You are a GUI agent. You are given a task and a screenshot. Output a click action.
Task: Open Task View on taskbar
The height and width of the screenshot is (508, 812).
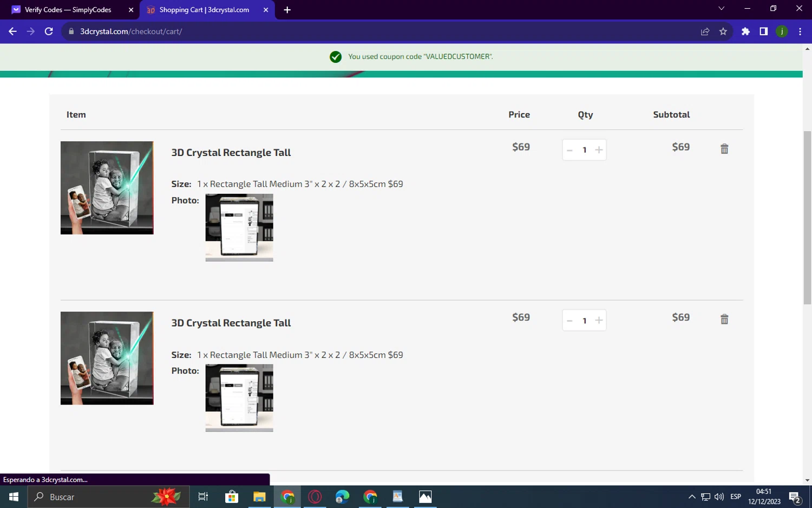203,497
